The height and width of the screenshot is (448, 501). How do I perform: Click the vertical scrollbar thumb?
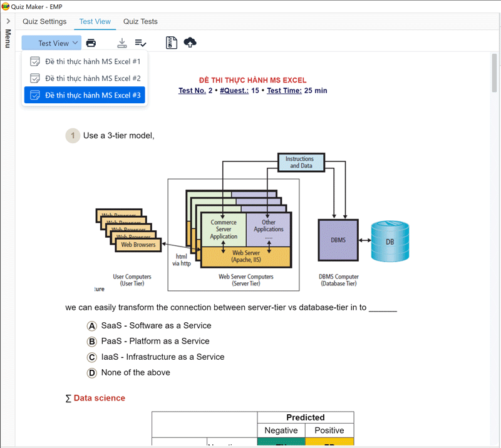[494, 73]
